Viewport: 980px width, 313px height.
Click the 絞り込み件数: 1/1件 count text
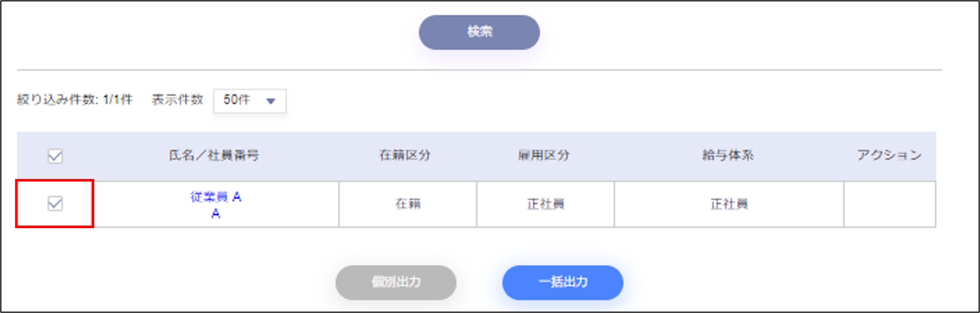74,100
